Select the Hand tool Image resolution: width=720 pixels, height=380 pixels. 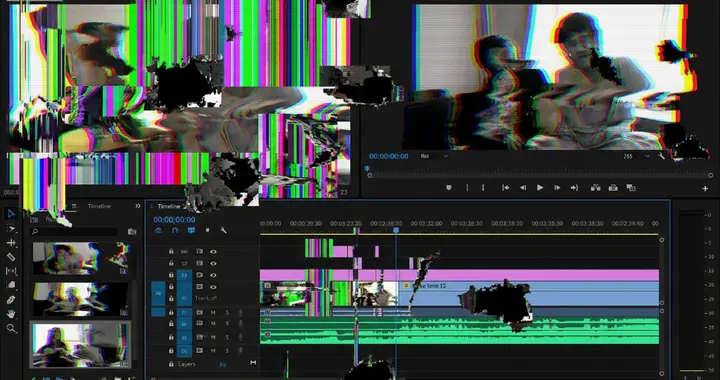coord(11,314)
